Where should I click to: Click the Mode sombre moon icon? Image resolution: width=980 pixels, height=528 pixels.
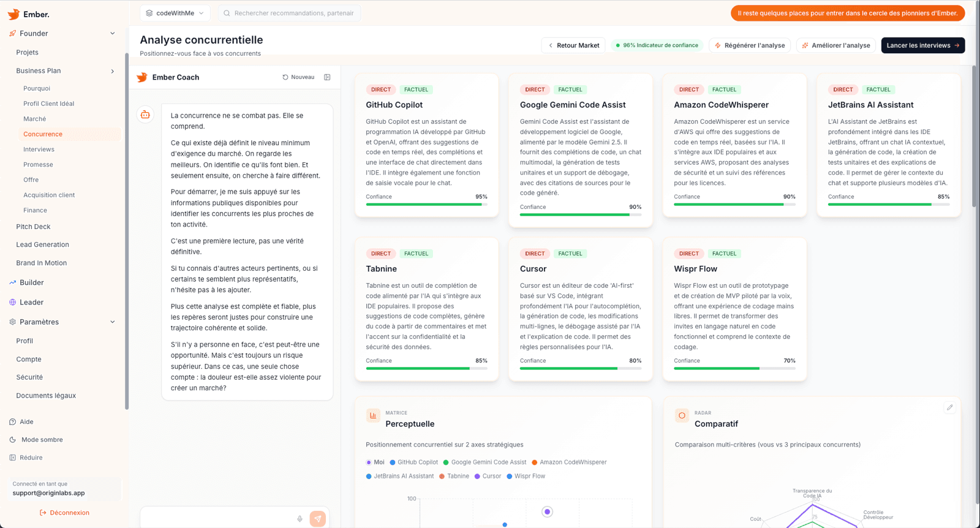point(12,440)
